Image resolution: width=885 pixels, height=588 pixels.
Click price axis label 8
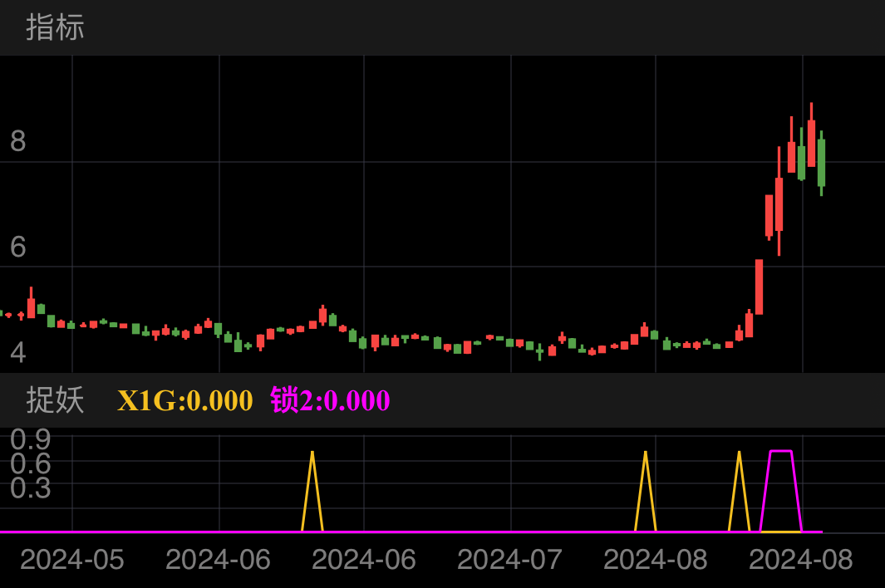click(x=18, y=141)
